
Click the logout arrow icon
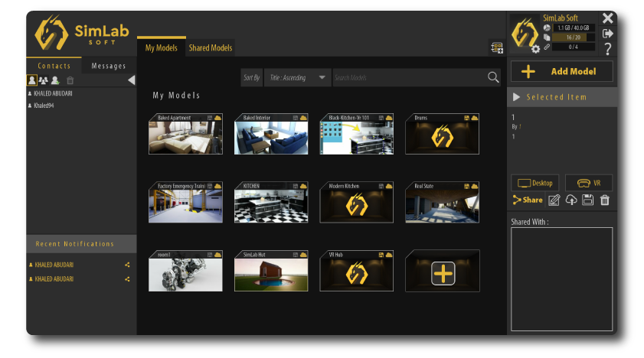pyautogui.click(x=608, y=34)
